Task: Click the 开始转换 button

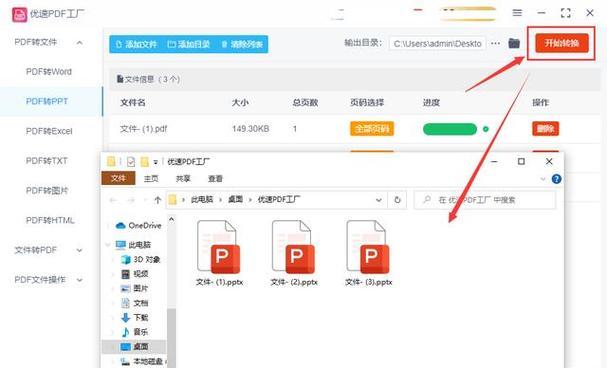Action: 562,43
